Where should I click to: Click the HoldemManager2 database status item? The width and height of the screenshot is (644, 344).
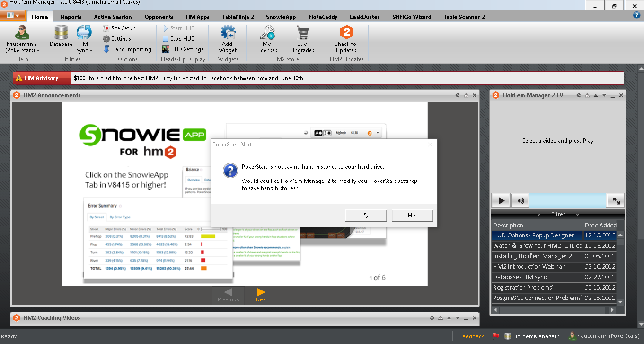(x=532, y=336)
